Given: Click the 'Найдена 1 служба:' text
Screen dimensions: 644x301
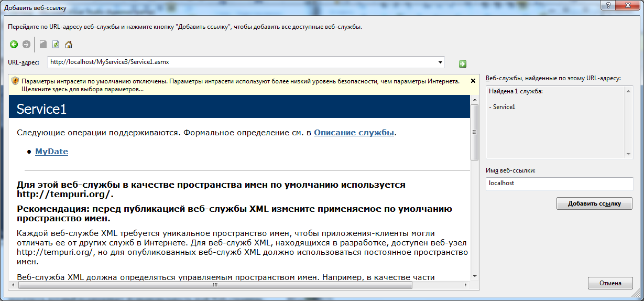Looking at the screenshot, I should [516, 91].
